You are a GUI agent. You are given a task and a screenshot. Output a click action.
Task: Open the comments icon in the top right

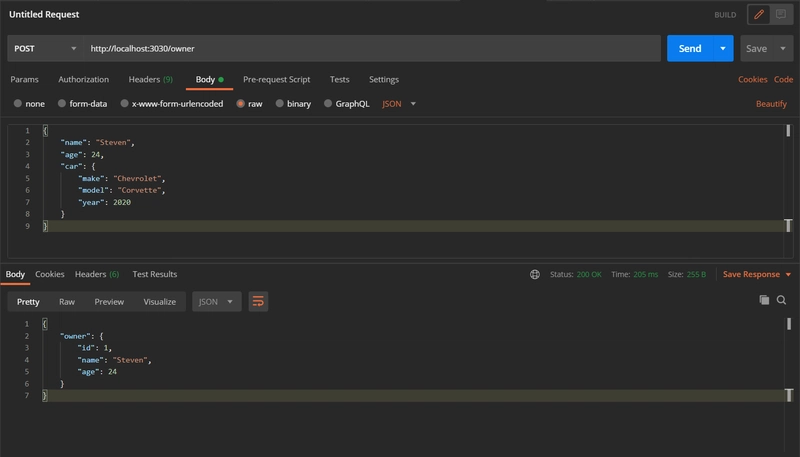[x=781, y=15]
